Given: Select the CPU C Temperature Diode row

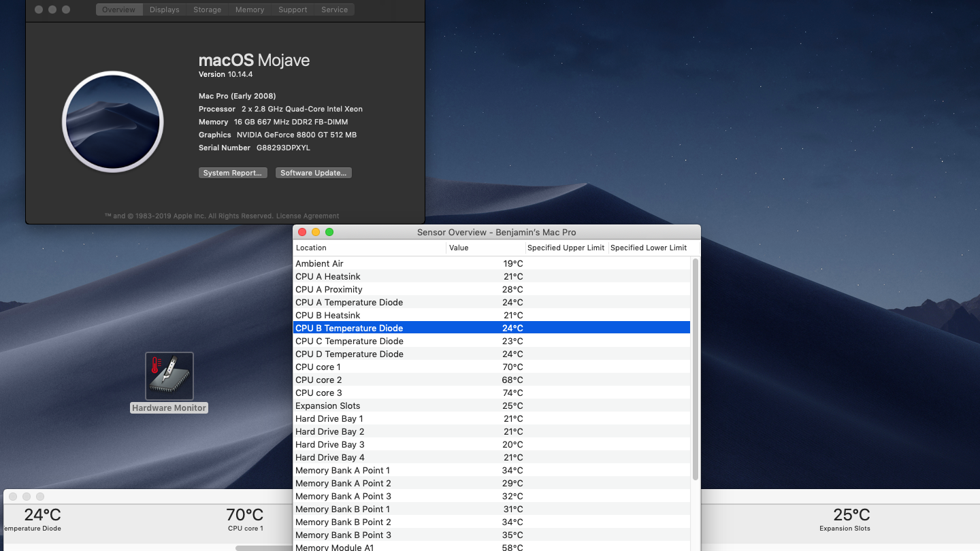Looking at the screenshot, I should coord(491,341).
